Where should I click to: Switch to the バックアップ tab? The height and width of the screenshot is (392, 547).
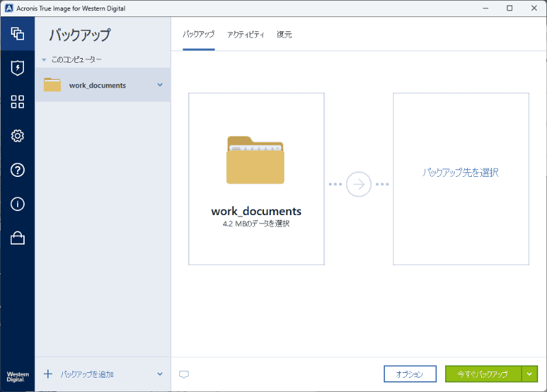(198, 34)
